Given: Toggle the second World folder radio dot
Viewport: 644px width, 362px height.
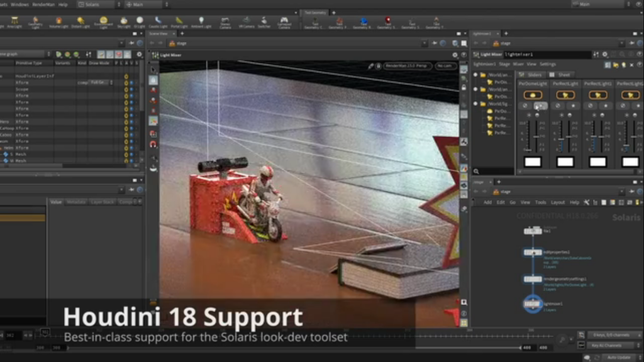Looking at the screenshot, I should [475, 89].
